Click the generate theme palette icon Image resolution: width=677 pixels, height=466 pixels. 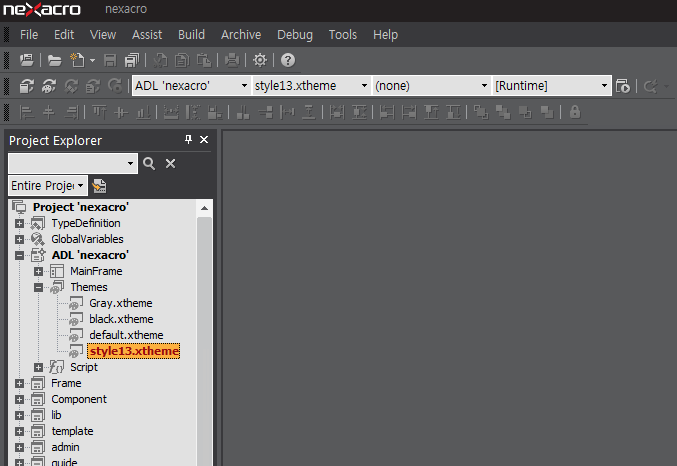coord(49,86)
